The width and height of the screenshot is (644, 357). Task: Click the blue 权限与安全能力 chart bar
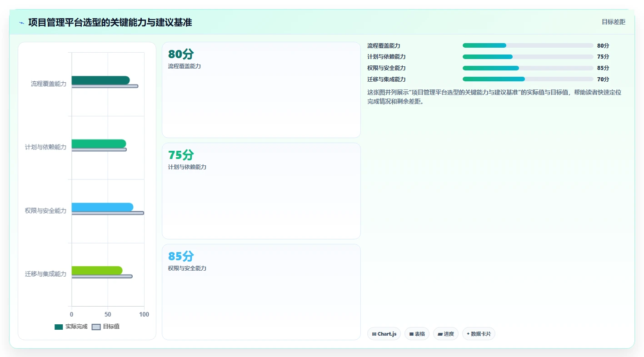[x=102, y=207]
